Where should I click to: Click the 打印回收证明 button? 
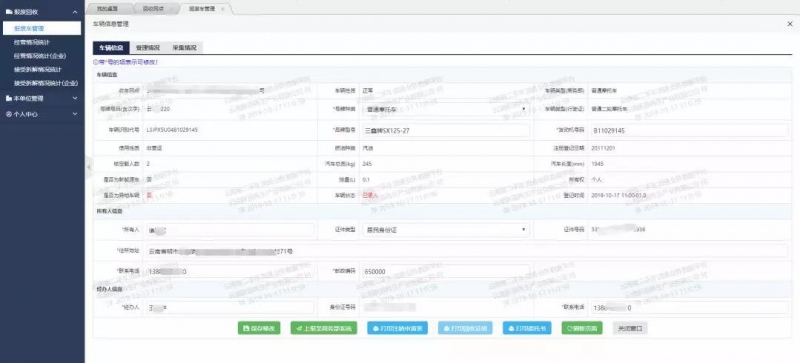(x=465, y=328)
